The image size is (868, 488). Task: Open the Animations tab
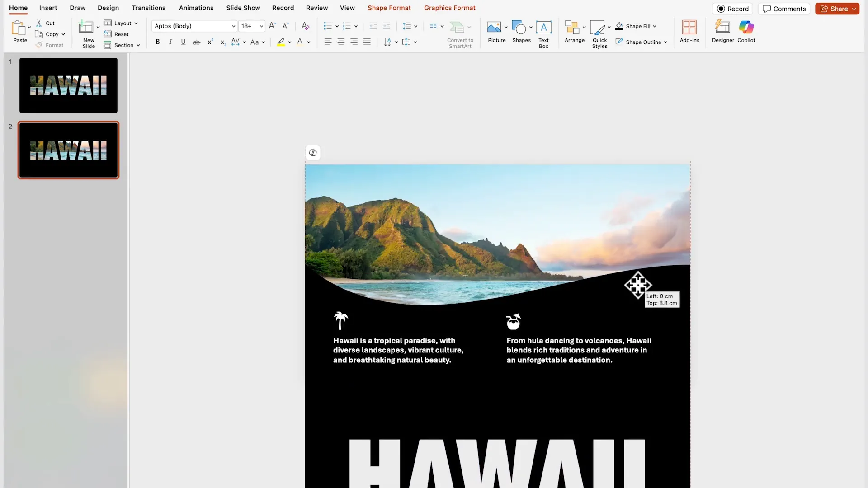196,8
